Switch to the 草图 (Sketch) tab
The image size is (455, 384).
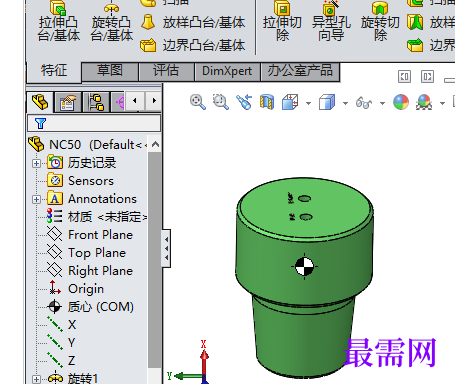[x=110, y=71]
